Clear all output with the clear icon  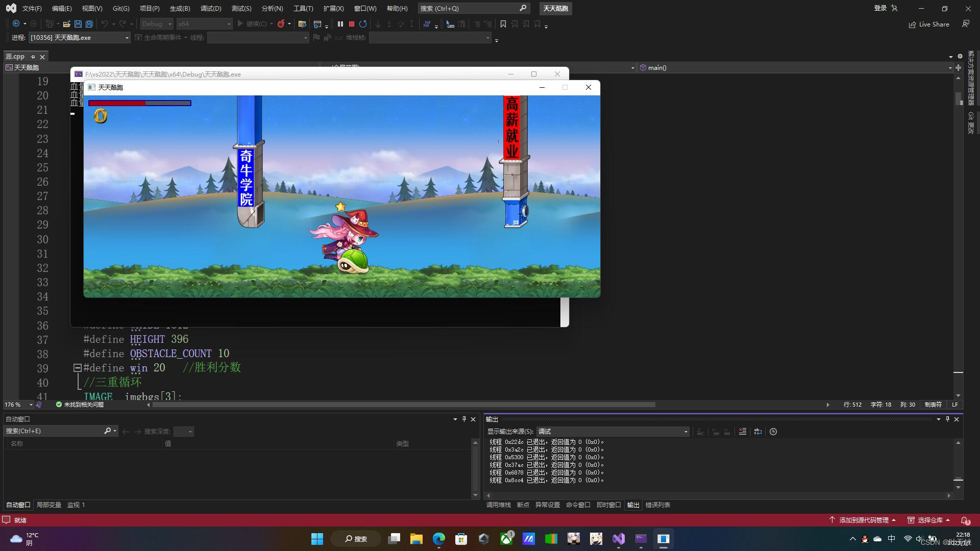point(743,432)
